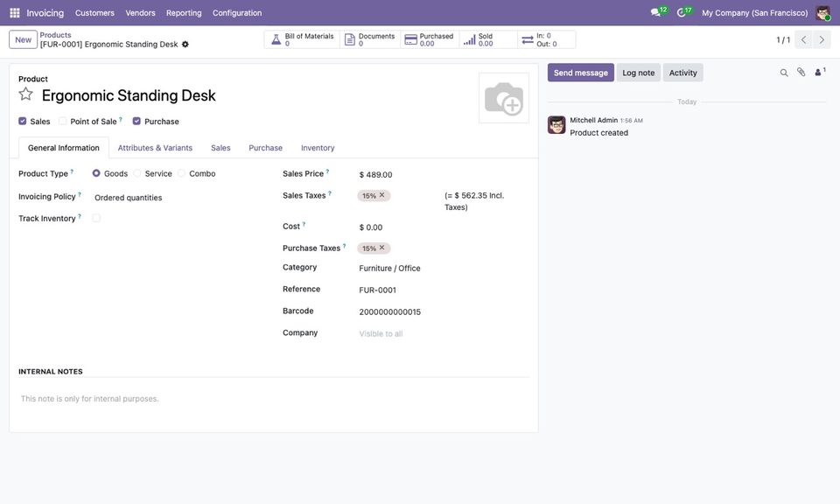840x504 pixels.
Task: Select the Combo product type
Action: pos(182,173)
